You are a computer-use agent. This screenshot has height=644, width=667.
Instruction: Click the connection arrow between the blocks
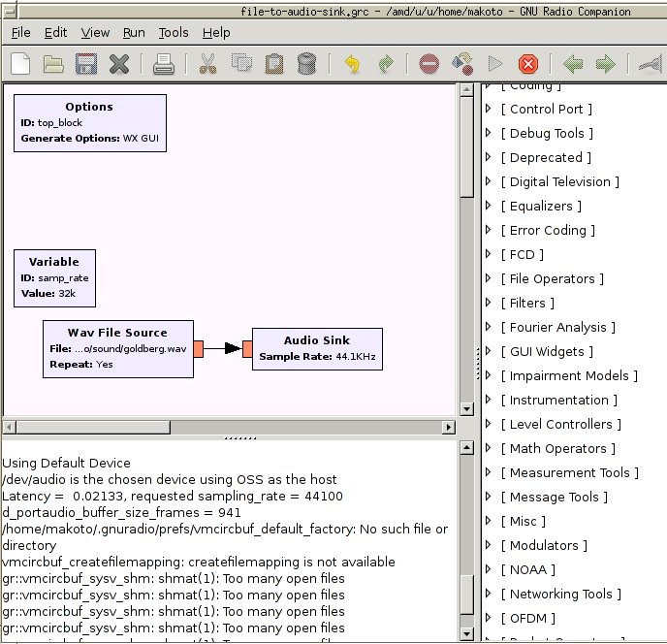tap(223, 348)
